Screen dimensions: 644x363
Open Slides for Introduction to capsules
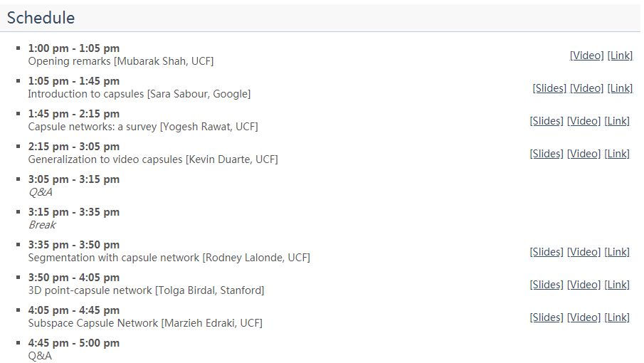(x=549, y=88)
